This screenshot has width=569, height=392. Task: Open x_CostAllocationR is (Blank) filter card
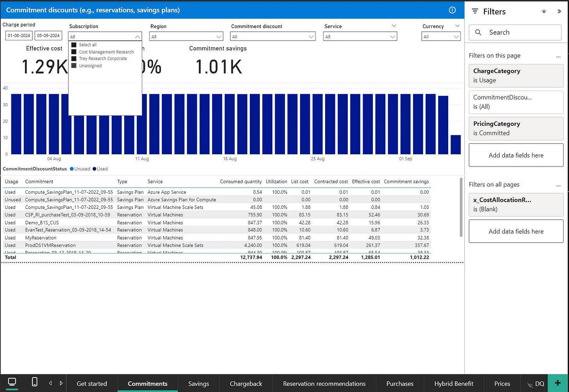tap(516, 204)
